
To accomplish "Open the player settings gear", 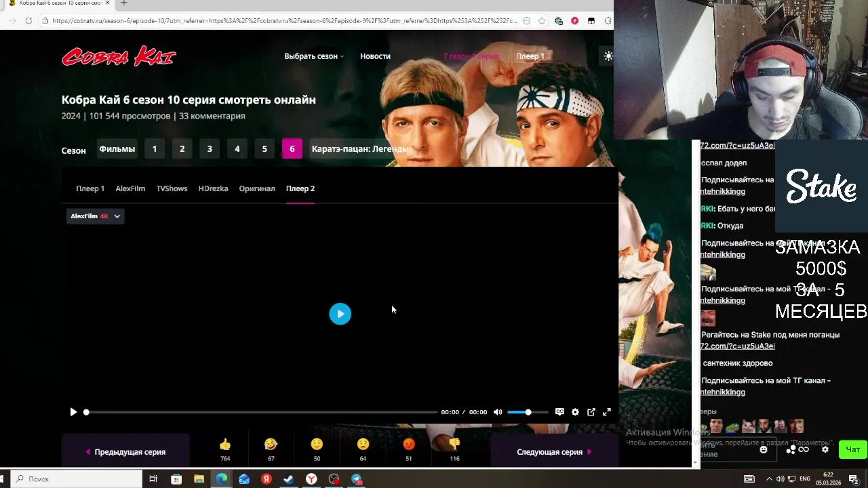I will pos(575,412).
